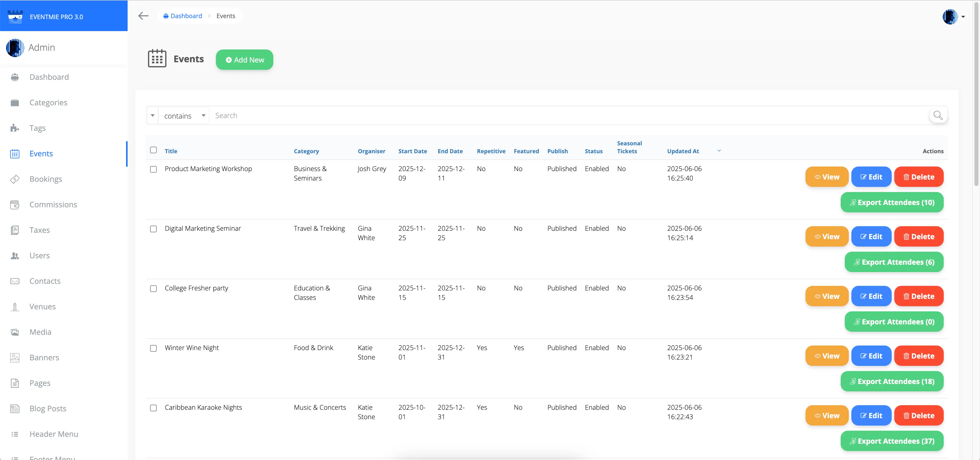The image size is (980, 460).
Task: Open the contains filter dropdown
Action: pyautogui.click(x=184, y=116)
